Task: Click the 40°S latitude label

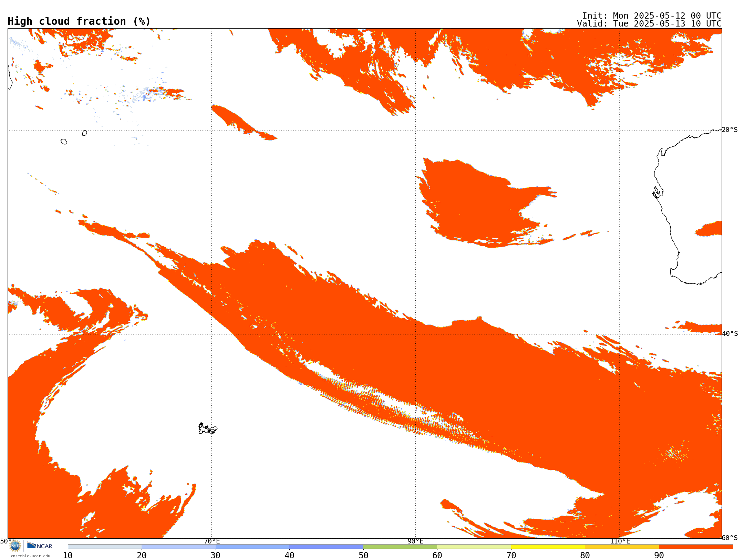Action: 730,334
